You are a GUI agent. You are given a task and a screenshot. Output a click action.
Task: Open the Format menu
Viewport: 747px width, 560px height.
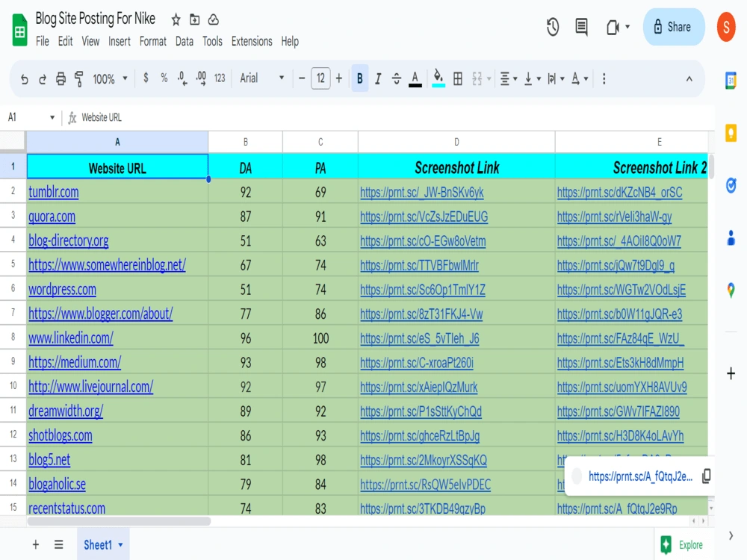coord(153,41)
